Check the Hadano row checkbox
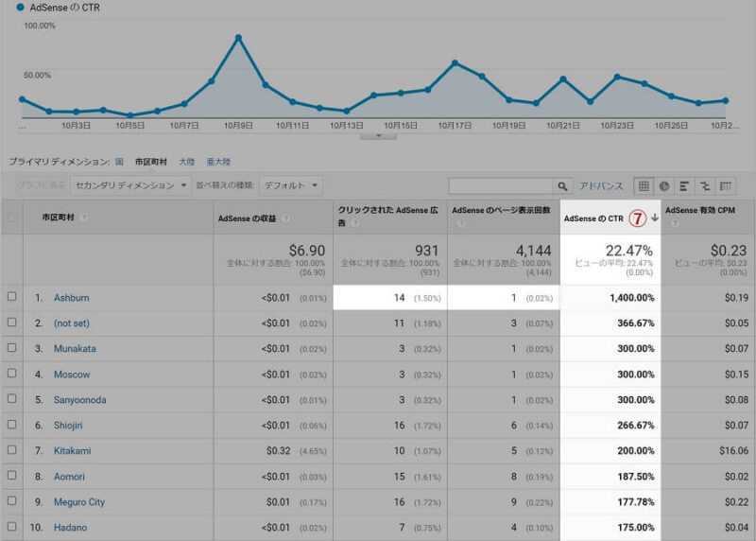The height and width of the screenshot is (541, 756). click(12, 527)
